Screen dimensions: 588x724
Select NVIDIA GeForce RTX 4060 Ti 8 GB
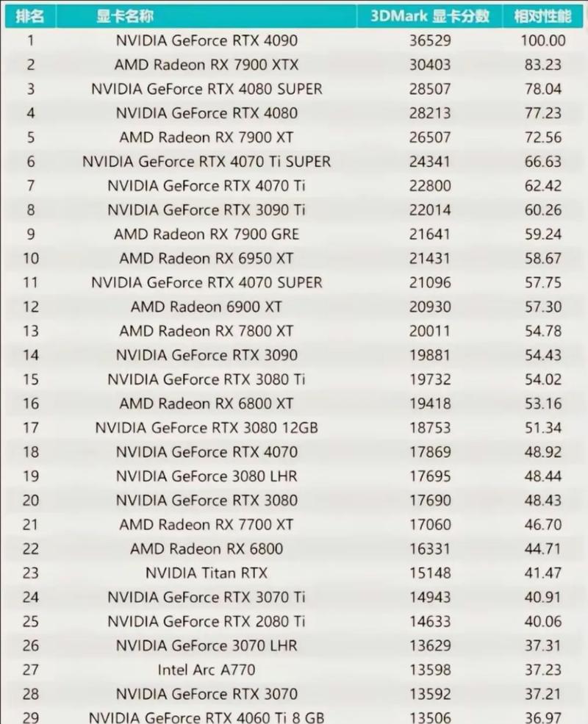207,717
